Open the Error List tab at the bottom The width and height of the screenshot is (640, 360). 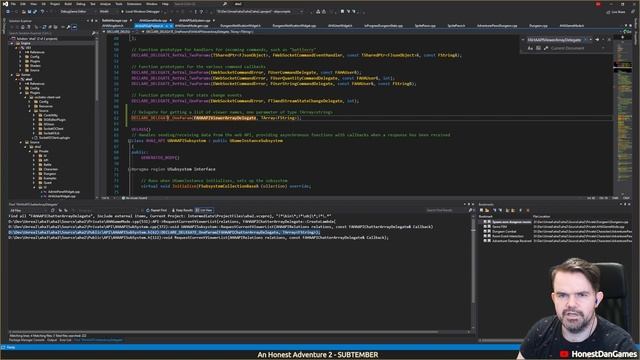[65, 340]
